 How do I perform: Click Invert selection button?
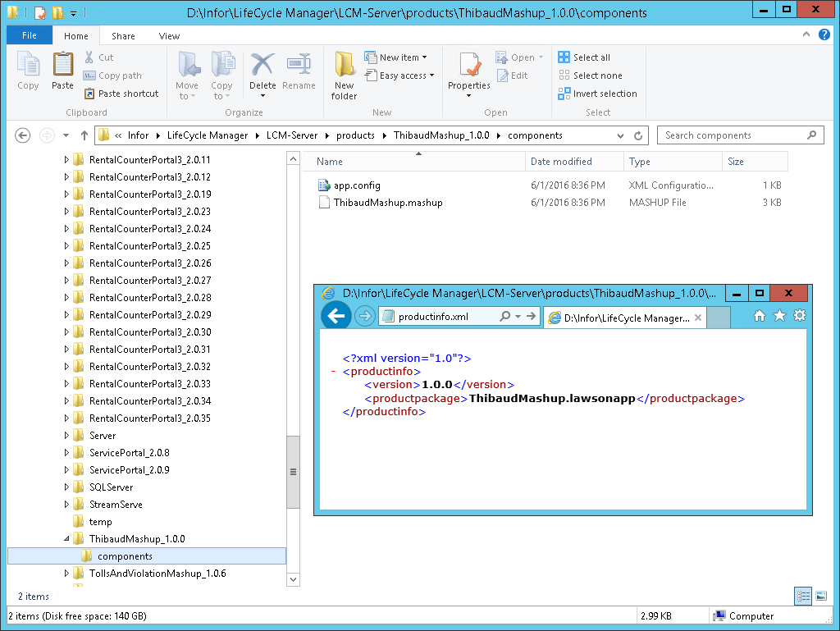pos(597,94)
